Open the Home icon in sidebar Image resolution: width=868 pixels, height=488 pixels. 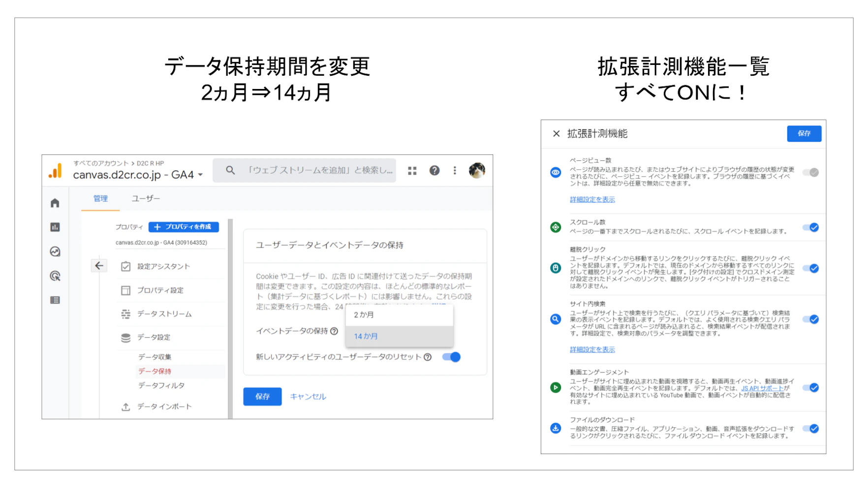click(55, 203)
